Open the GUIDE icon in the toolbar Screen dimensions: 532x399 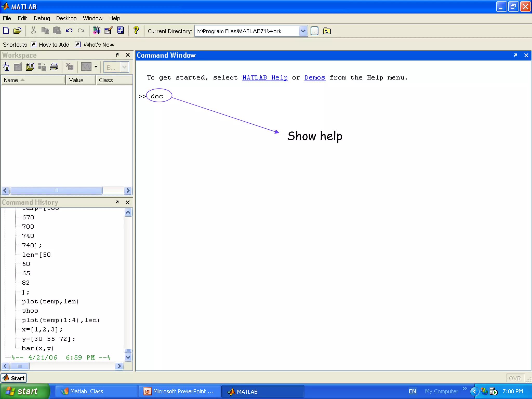pyautogui.click(x=108, y=31)
